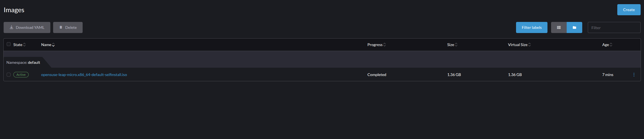Click the Completed progress status

click(x=377, y=75)
